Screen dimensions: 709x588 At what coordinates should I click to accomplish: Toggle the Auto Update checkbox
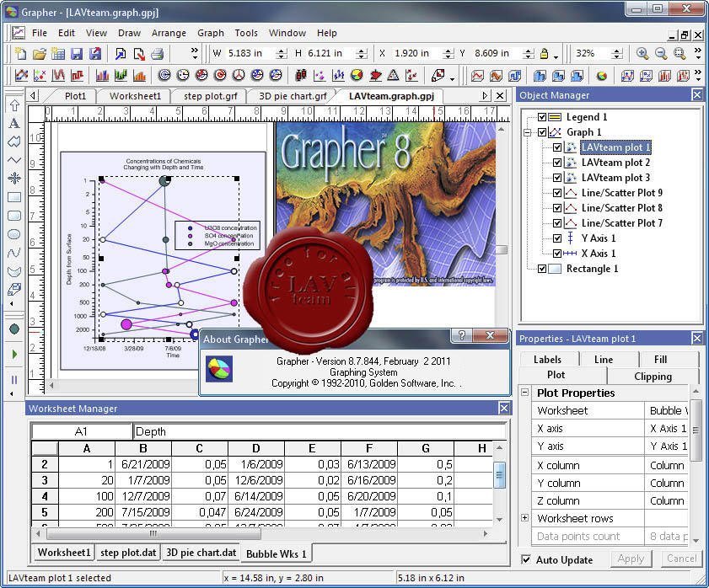point(526,559)
